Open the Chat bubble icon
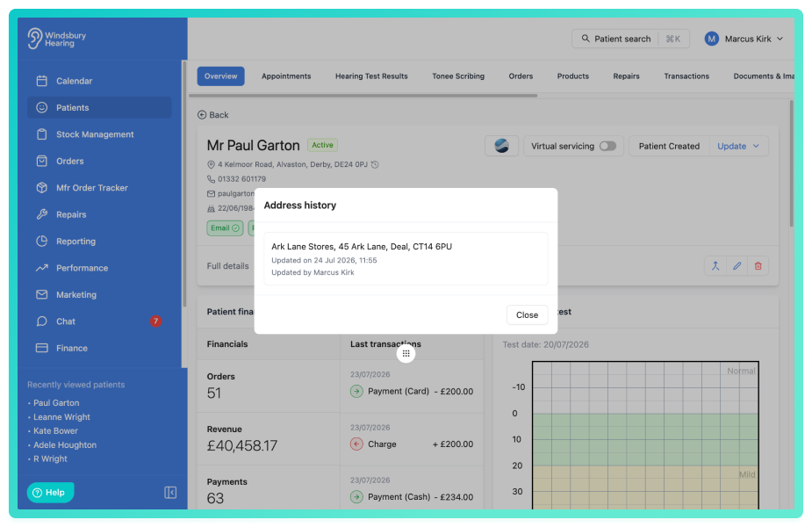This screenshot has width=812, height=527. click(42, 321)
